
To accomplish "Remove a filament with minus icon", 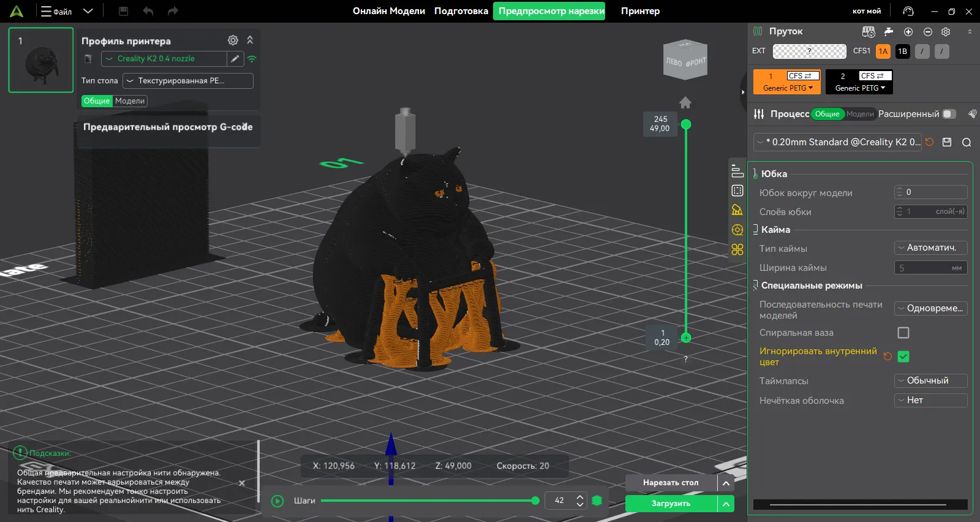I will pos(928,32).
